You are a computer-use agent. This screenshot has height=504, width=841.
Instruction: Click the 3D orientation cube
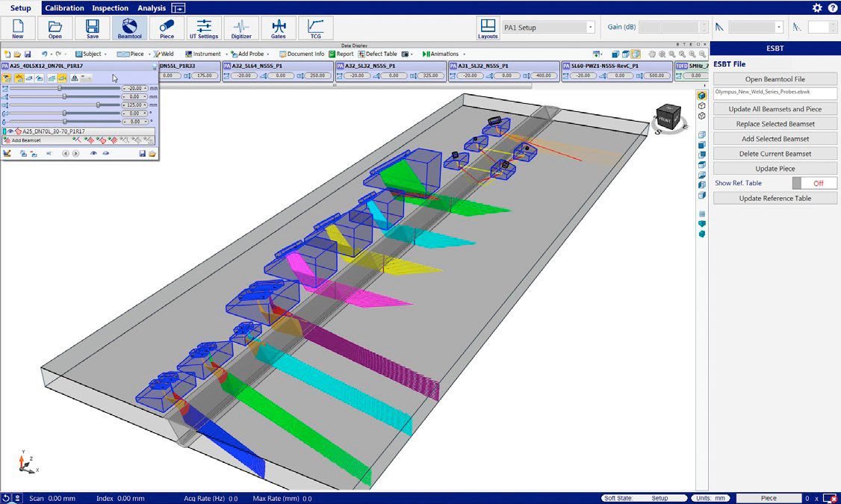(668, 118)
